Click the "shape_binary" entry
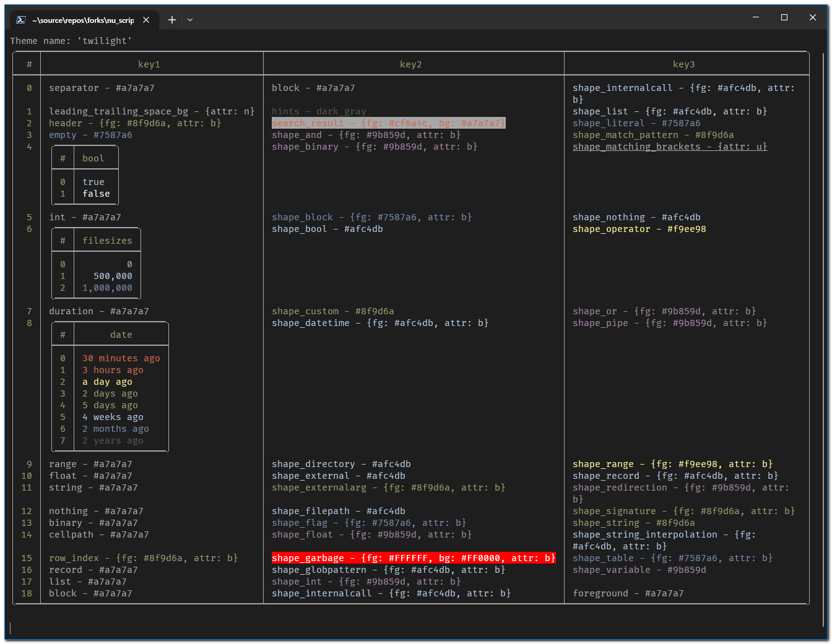832x644 pixels. click(375, 147)
